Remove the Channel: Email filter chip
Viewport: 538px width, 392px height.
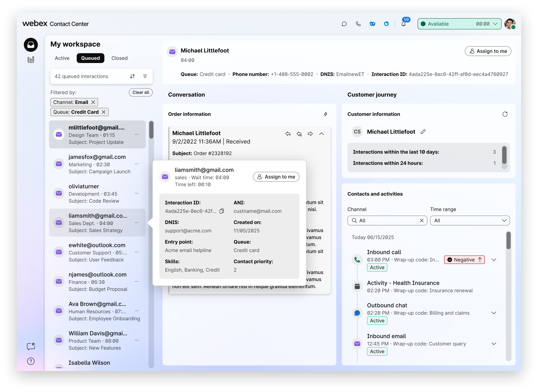[x=93, y=102]
